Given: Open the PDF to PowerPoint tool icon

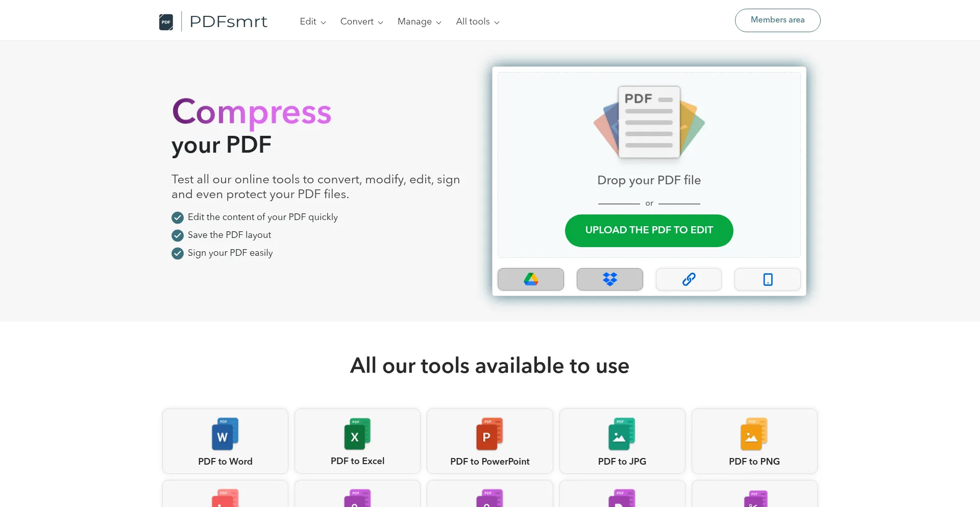Looking at the screenshot, I should pos(489,434).
